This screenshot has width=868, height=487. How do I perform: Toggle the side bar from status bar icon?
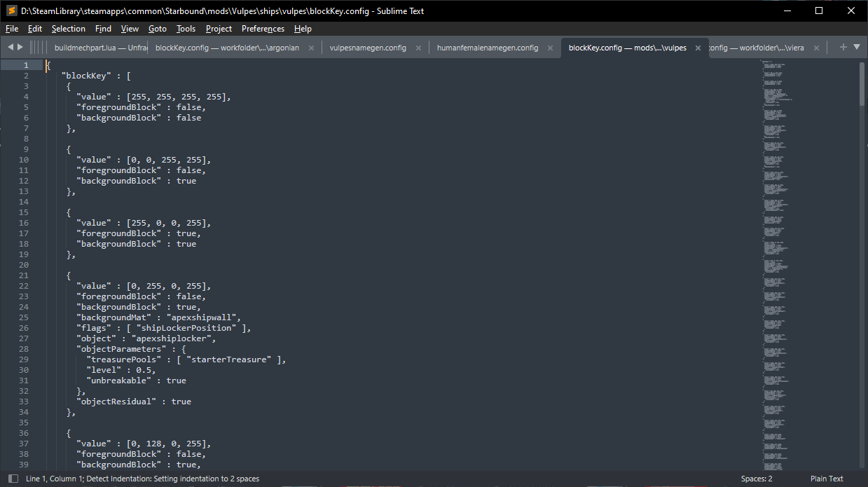(x=13, y=479)
